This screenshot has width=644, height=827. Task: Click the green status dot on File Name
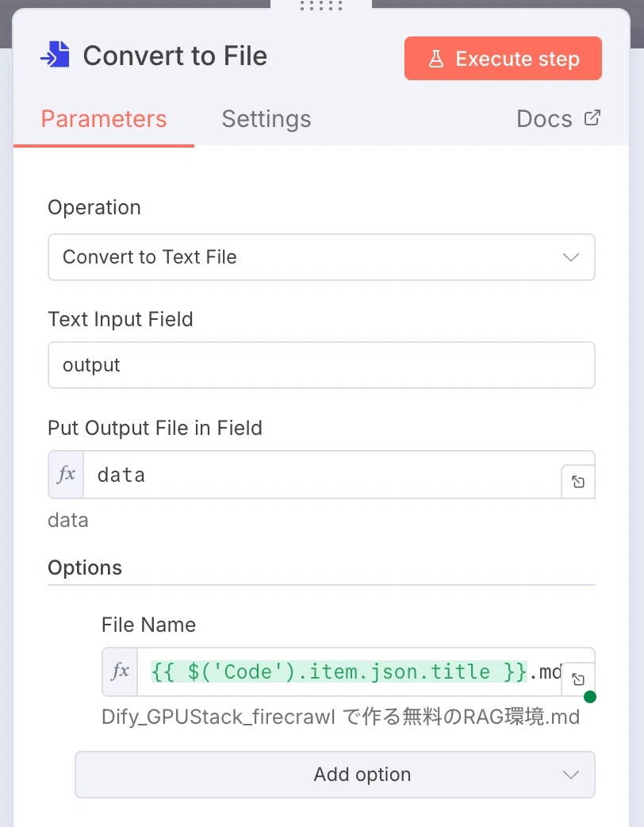(590, 697)
